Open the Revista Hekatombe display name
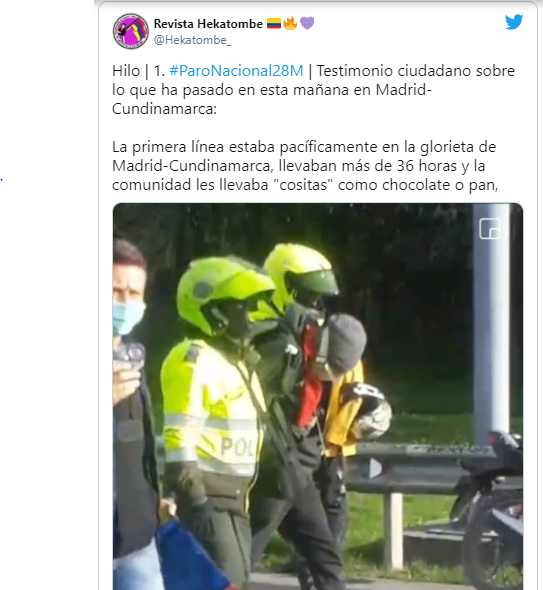 208,24
